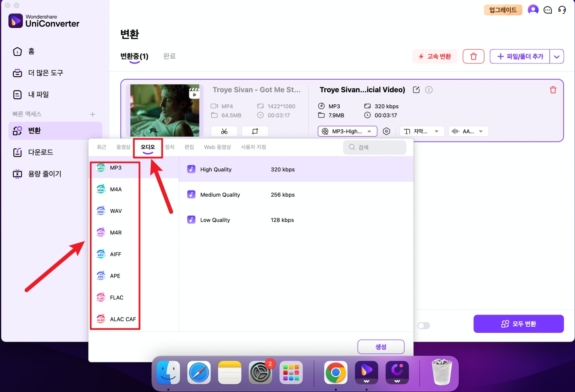Choose High Quality 320 kbps
This screenshot has height=392, width=575.
click(296, 169)
